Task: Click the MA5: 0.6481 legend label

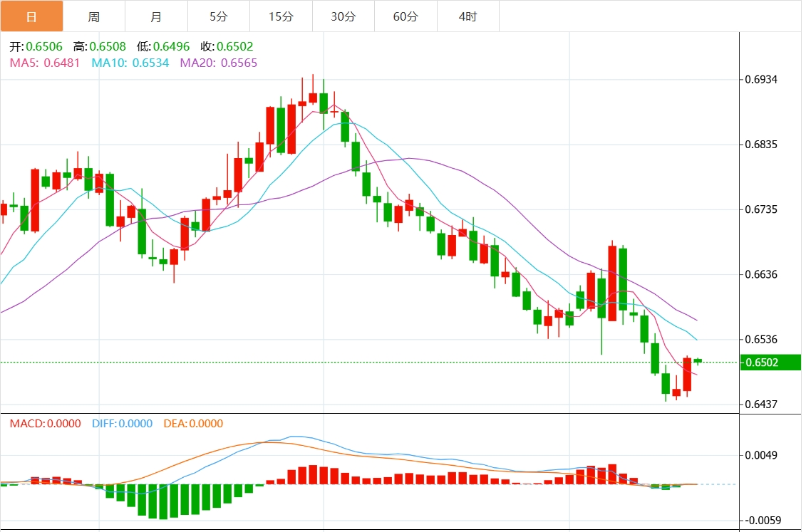Action: click(x=45, y=63)
